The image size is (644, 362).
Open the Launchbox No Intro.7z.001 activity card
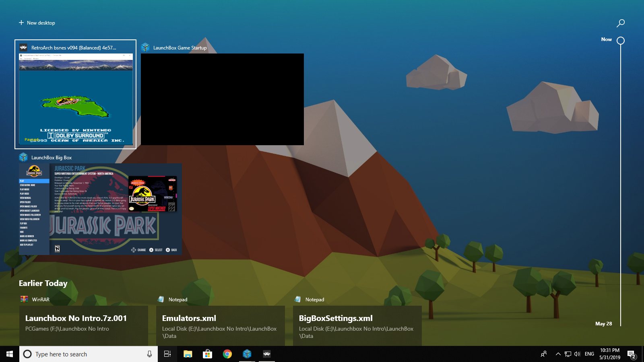84,325
